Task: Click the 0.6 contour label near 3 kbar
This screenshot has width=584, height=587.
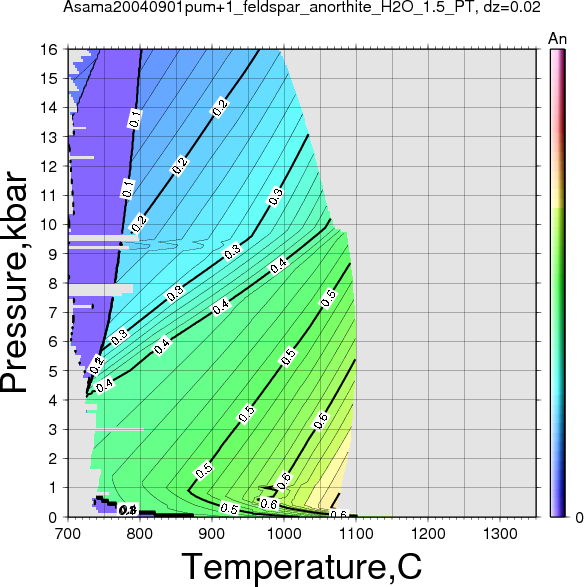Action: click(320, 420)
